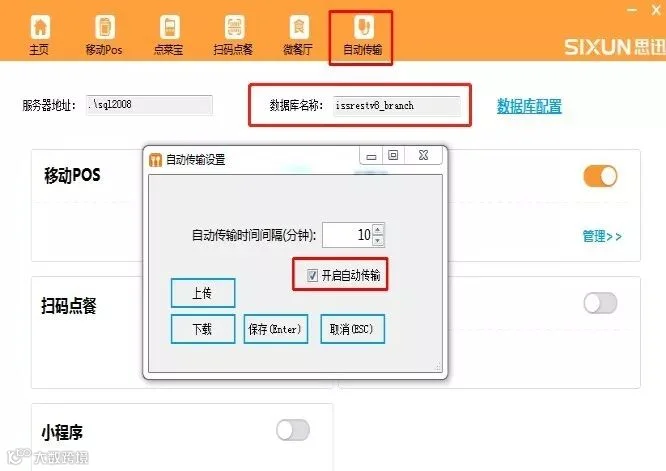666x471 pixels.
Task: Toggle the 移动POS switch off
Action: tap(600, 176)
